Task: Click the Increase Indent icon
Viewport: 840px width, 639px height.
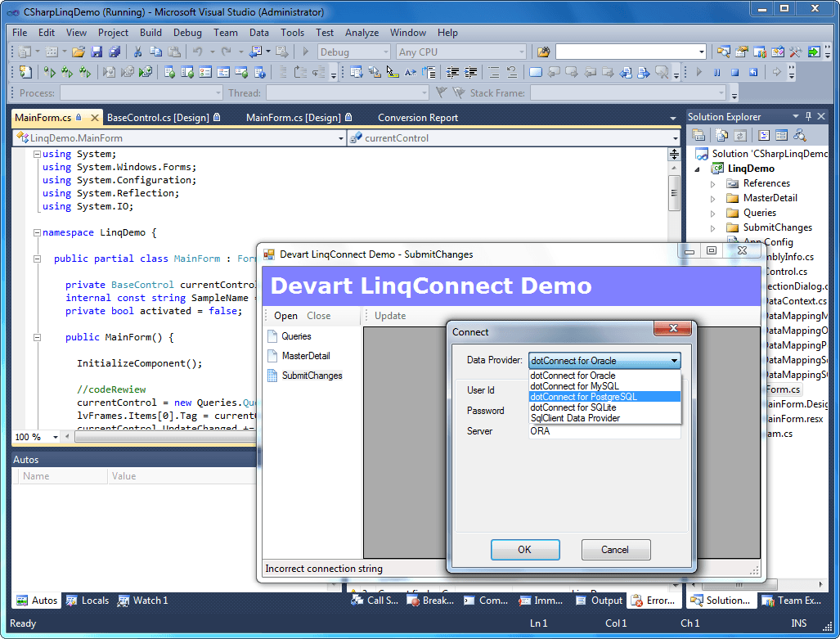Action: (x=471, y=72)
